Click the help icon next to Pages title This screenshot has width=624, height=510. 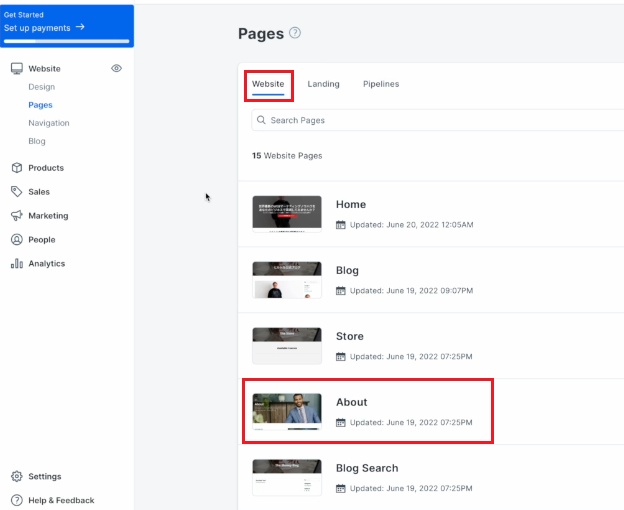click(295, 33)
